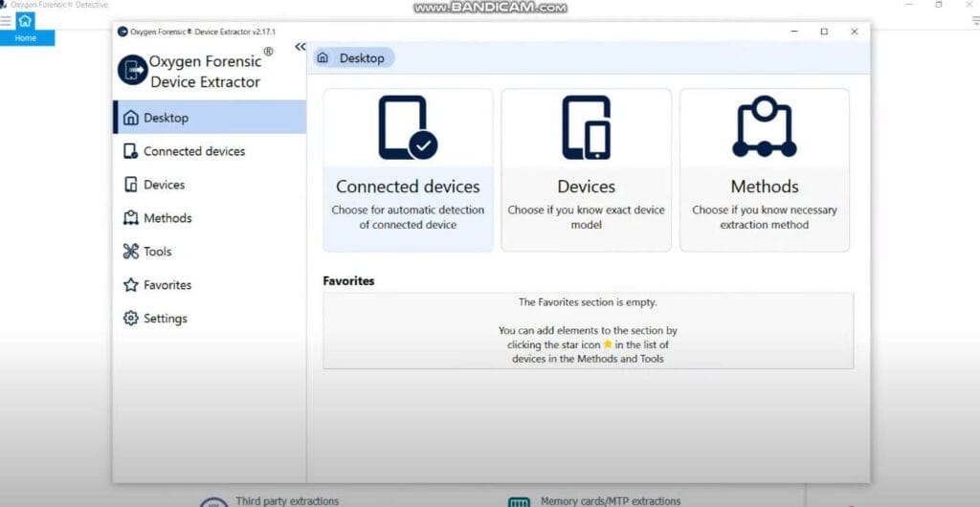Click the Memory cards icon in Detective window
This screenshot has width=980, height=507.
click(x=519, y=502)
